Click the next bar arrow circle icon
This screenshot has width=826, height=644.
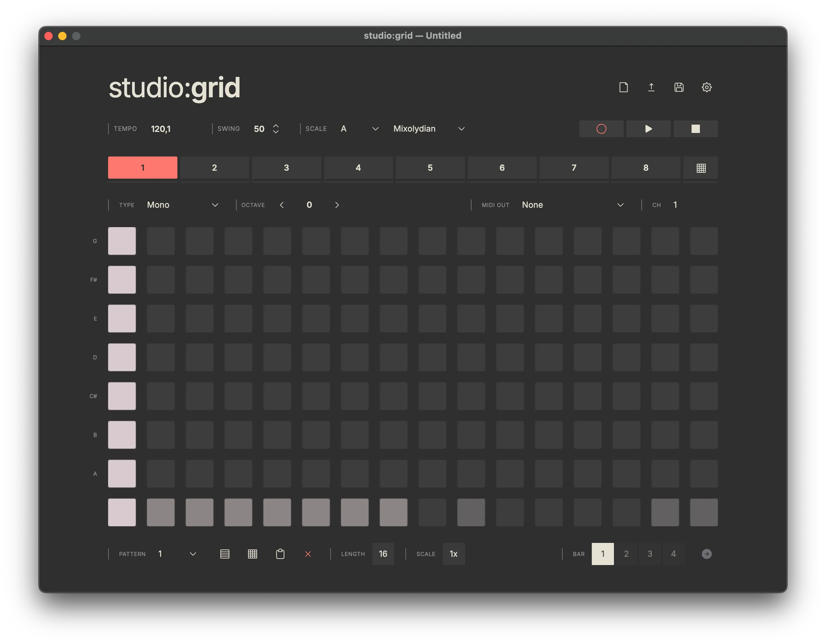[706, 554]
